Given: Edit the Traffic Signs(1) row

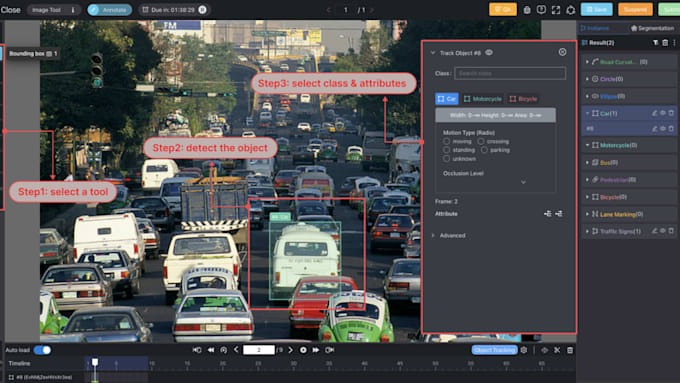Looking at the screenshot, I should pyautogui.click(x=655, y=231).
